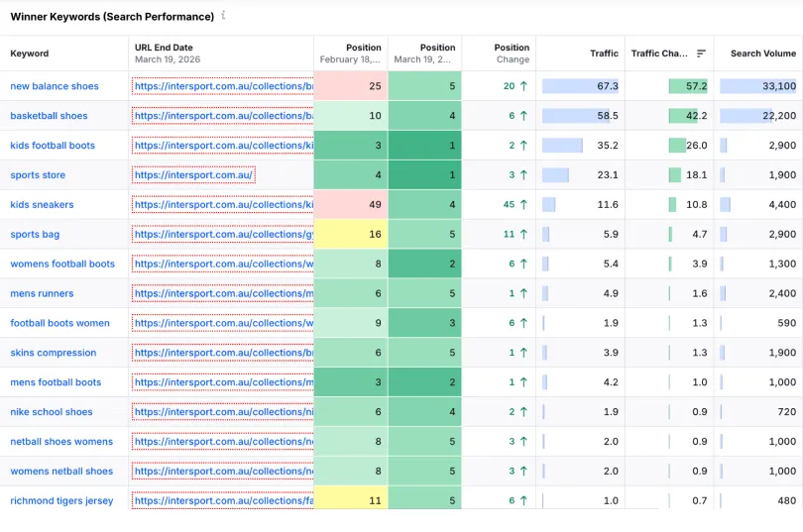Click the traffic change value 26.0
The image size is (803, 532).
[697, 146]
